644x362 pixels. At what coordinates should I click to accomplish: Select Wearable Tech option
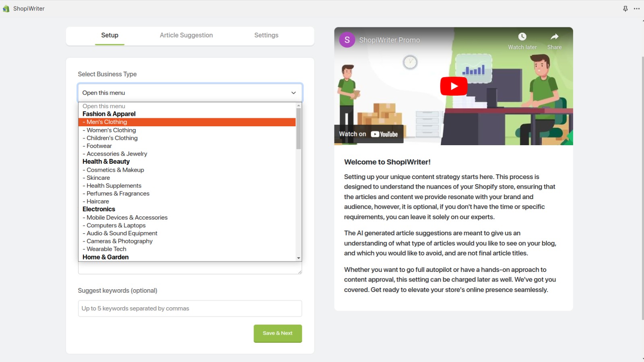coord(187,249)
